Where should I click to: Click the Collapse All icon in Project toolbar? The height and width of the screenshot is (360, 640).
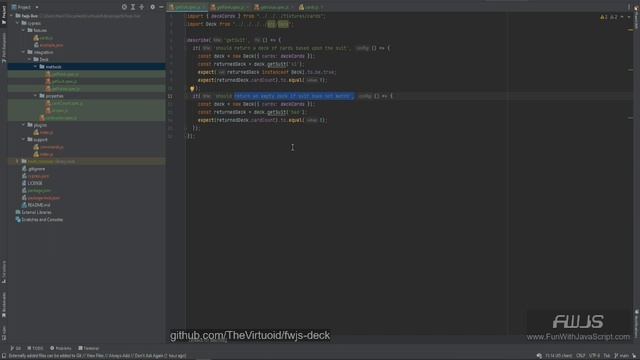click(x=142, y=7)
